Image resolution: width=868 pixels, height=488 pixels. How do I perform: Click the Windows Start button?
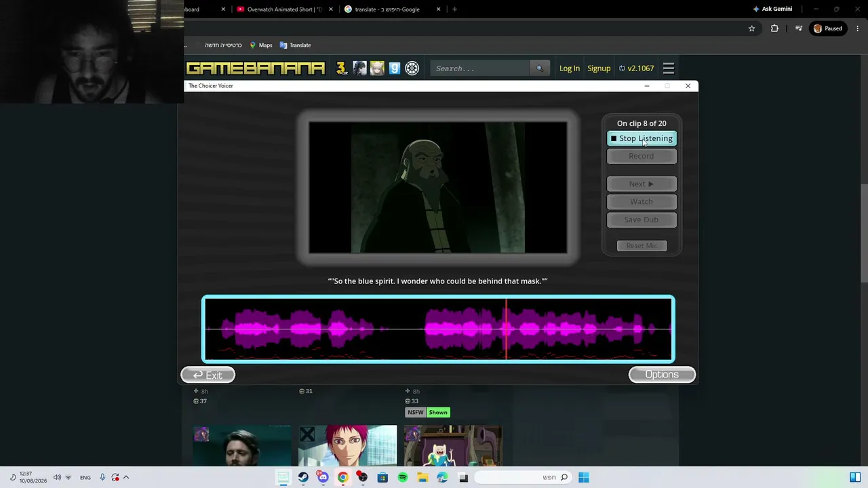point(584,477)
